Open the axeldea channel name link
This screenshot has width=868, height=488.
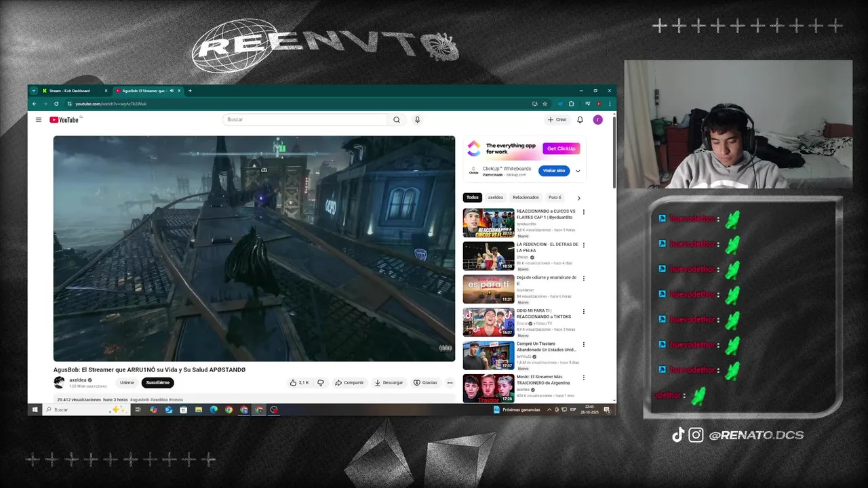(78, 380)
